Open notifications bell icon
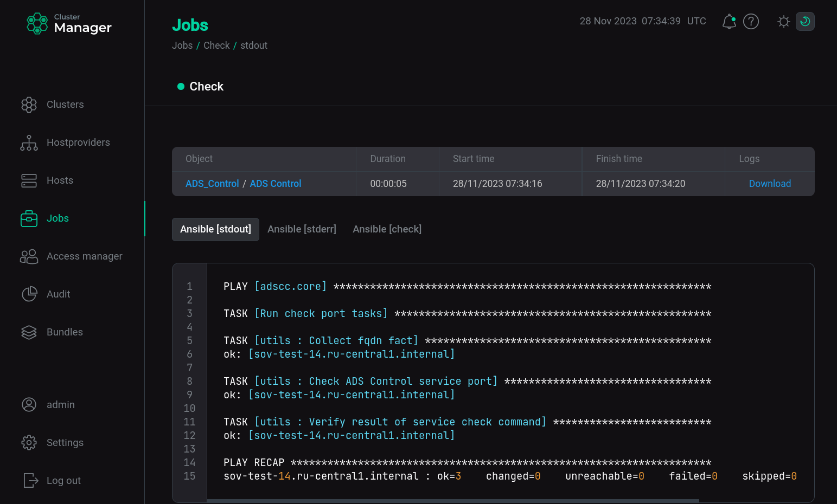The height and width of the screenshot is (504, 837). pos(729,22)
